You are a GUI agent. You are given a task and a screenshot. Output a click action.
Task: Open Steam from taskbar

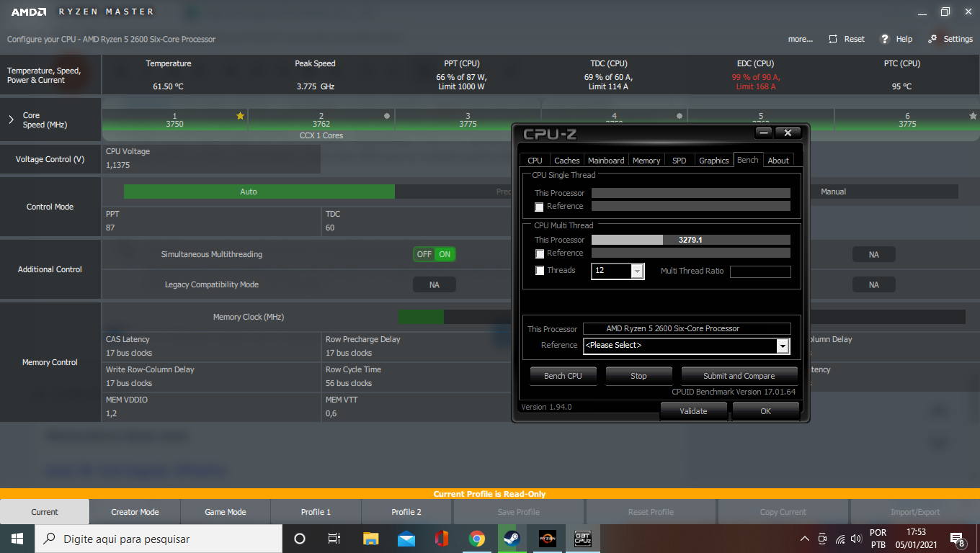click(512, 539)
